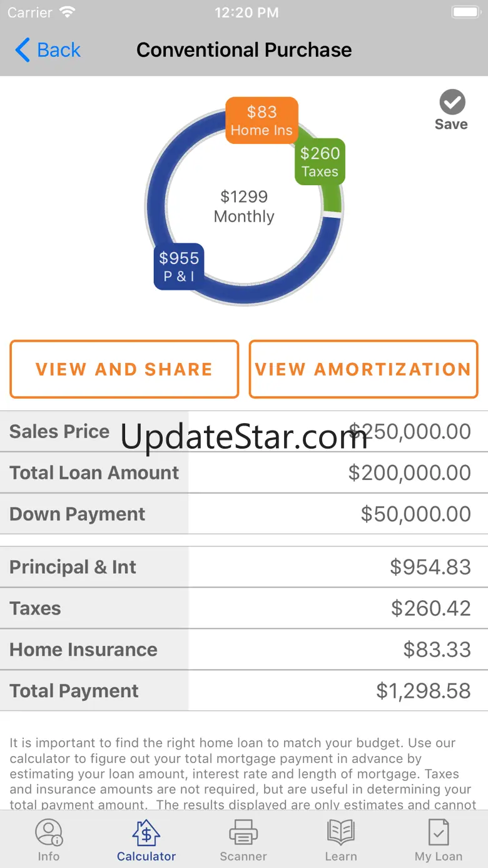Tap the $1299 Monthly chart center
The width and height of the screenshot is (488, 868).
(x=244, y=207)
